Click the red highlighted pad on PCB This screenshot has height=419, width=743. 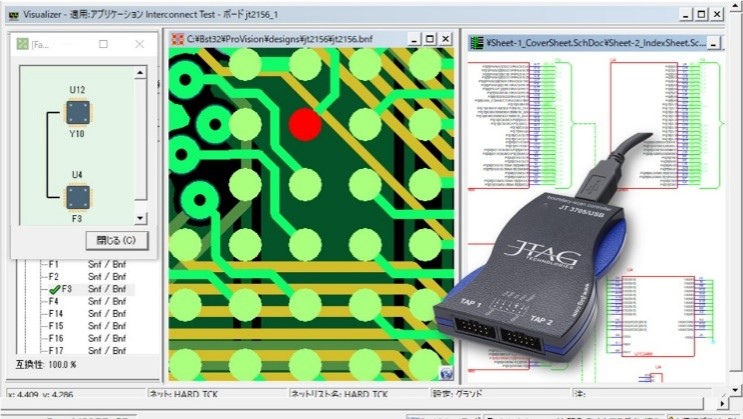tap(305, 125)
